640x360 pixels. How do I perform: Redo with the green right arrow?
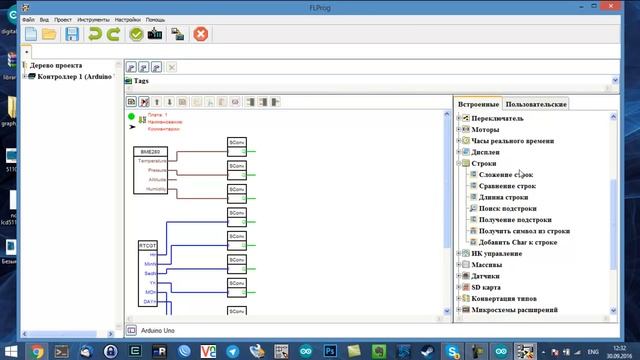coord(113,34)
